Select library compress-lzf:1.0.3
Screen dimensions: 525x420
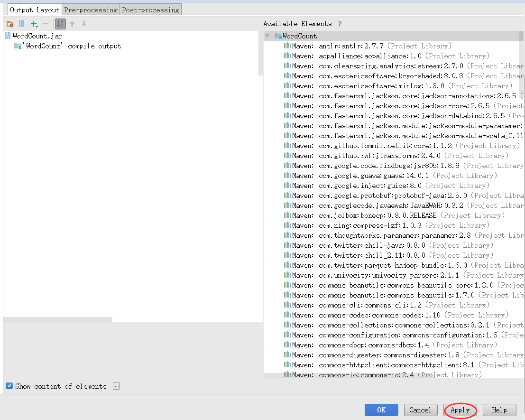(387, 225)
